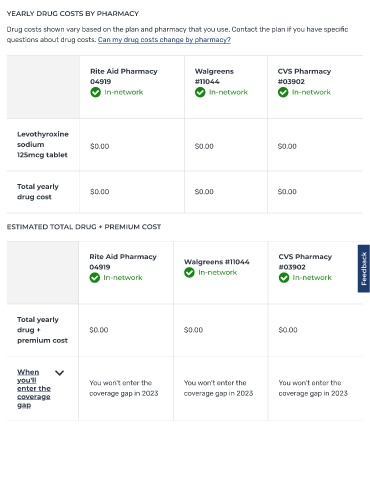
Task: Click Walgreens #11044 header in premium cost table
Action: pos(217,262)
